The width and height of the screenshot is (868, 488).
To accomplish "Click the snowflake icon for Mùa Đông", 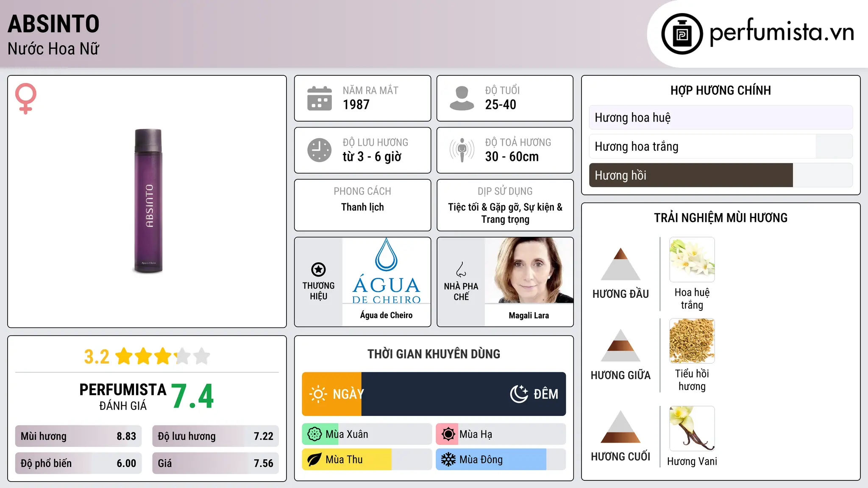I will pos(448,460).
